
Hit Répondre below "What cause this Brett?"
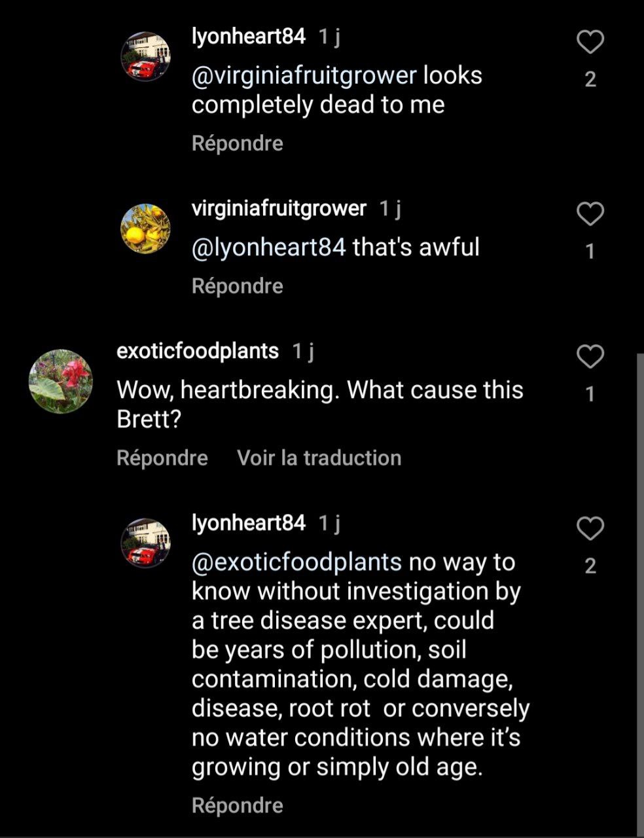[x=162, y=458]
